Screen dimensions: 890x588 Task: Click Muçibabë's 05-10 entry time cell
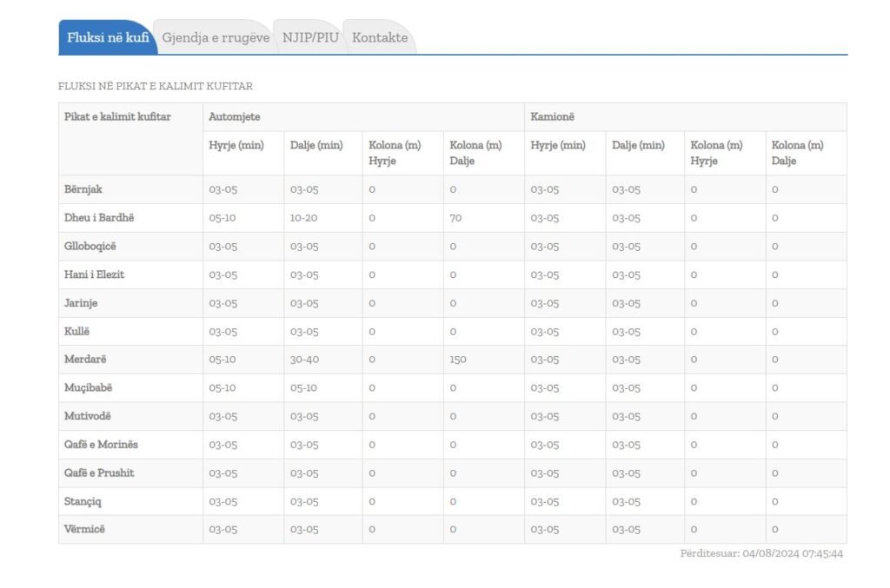[x=222, y=387]
